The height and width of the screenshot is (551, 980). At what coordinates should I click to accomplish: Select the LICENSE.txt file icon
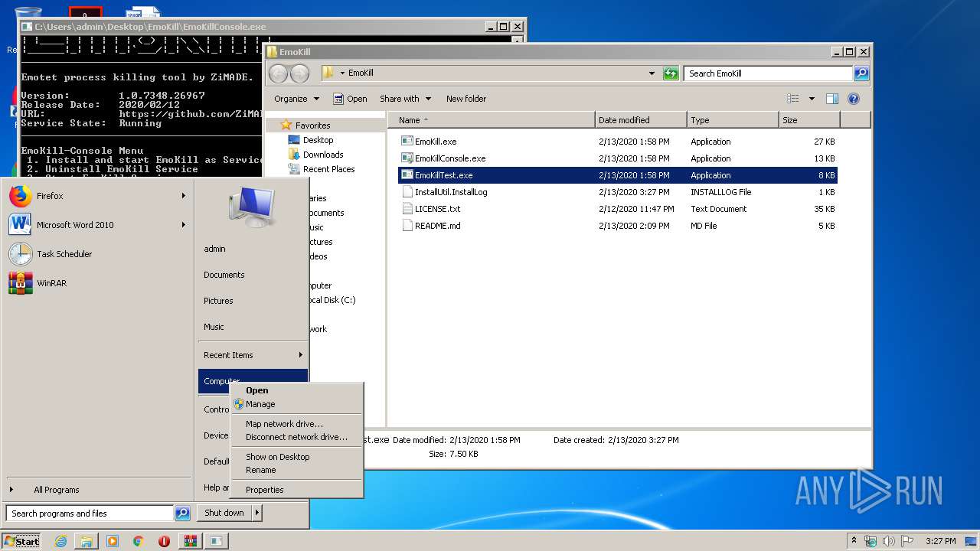coord(407,209)
